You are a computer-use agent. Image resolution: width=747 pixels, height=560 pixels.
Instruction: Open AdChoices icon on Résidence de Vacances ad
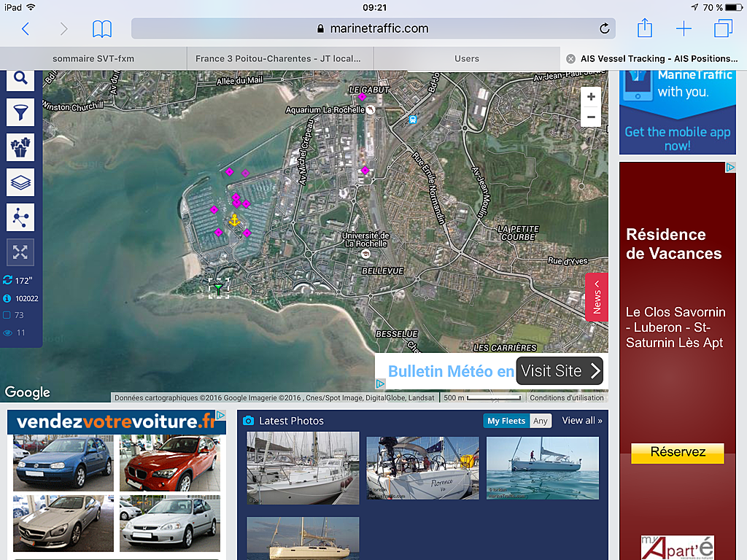coord(730,167)
